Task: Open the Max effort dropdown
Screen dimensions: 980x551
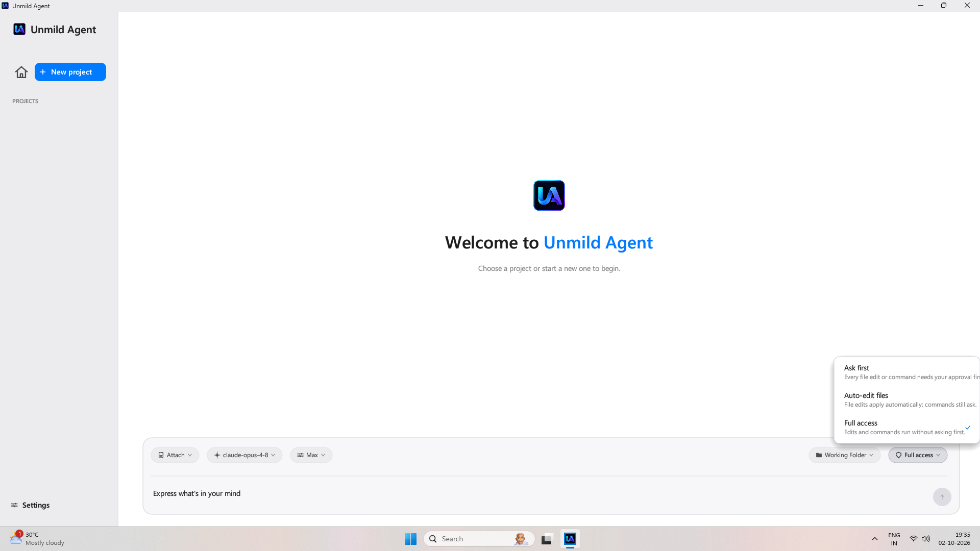Action: point(311,455)
